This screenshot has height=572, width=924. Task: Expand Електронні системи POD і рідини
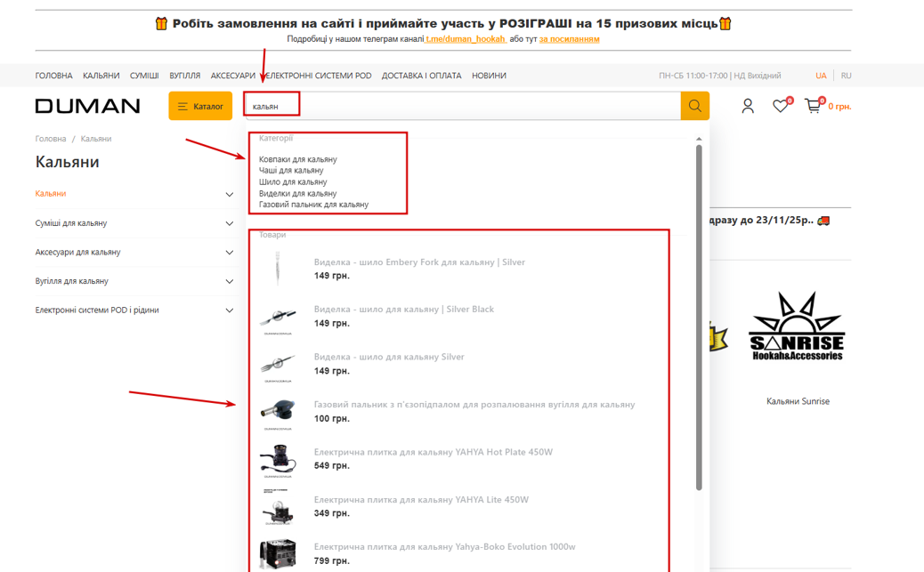(x=230, y=310)
